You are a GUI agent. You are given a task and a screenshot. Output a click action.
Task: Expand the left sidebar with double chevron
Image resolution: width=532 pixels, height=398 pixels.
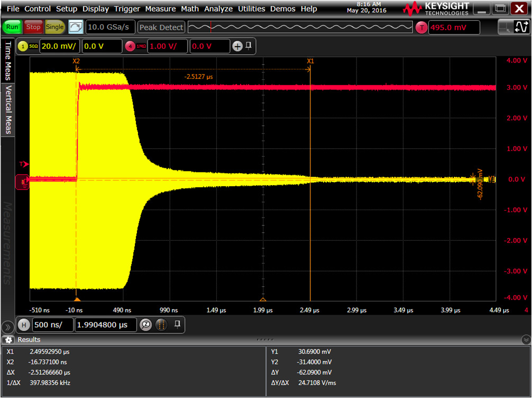(7, 327)
